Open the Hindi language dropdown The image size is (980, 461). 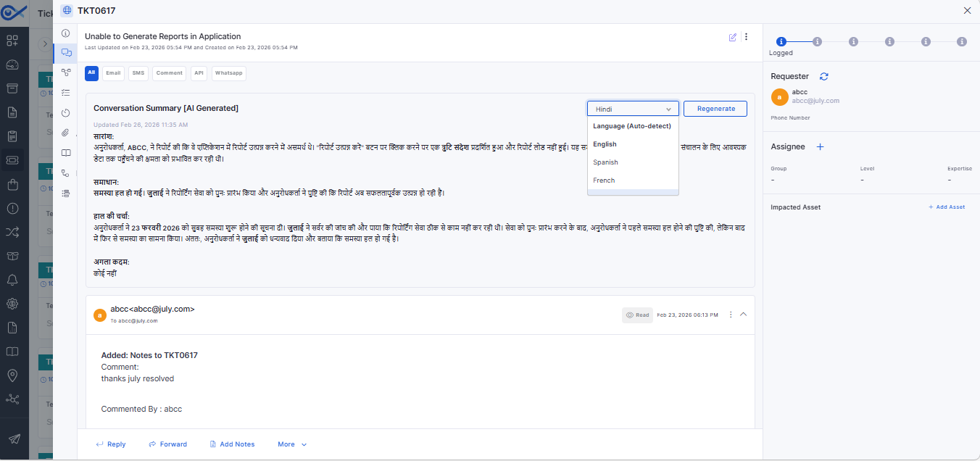633,109
